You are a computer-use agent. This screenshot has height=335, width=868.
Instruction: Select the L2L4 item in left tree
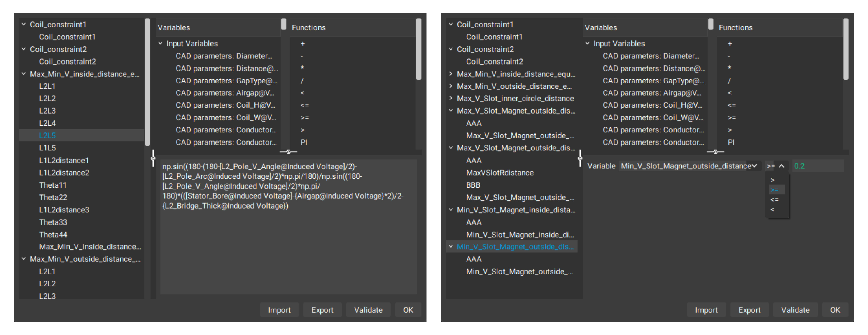pyautogui.click(x=47, y=123)
